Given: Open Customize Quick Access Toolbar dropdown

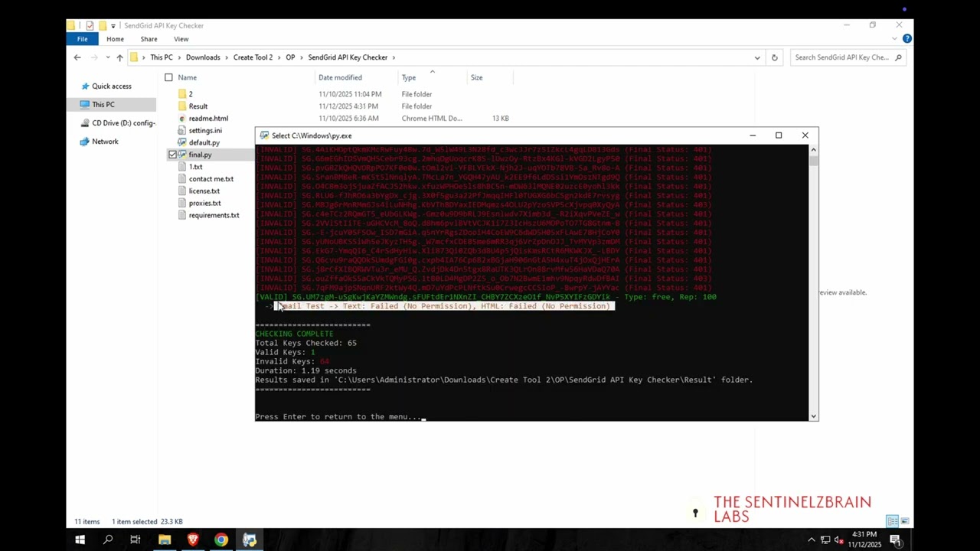Looking at the screenshot, I should coord(113,26).
